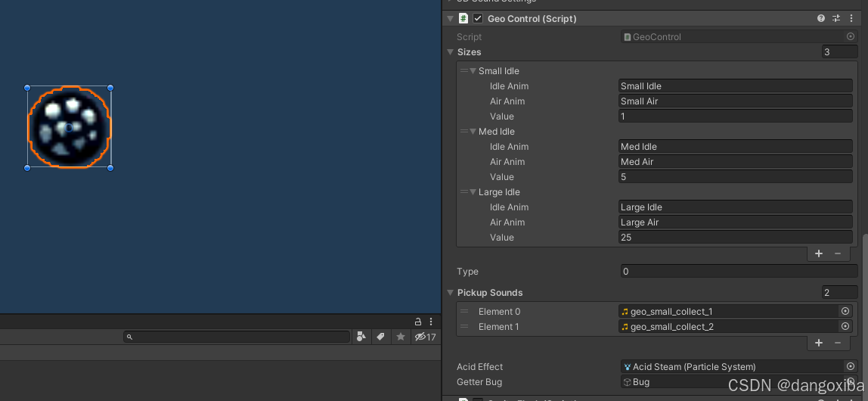Open Geo Control three-dot context menu
868x401 pixels.
point(851,18)
